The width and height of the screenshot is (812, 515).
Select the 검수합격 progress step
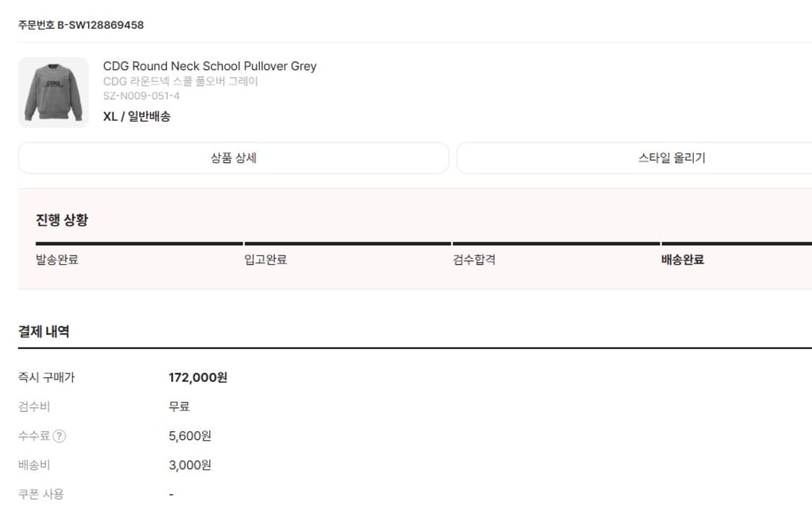tap(474, 260)
